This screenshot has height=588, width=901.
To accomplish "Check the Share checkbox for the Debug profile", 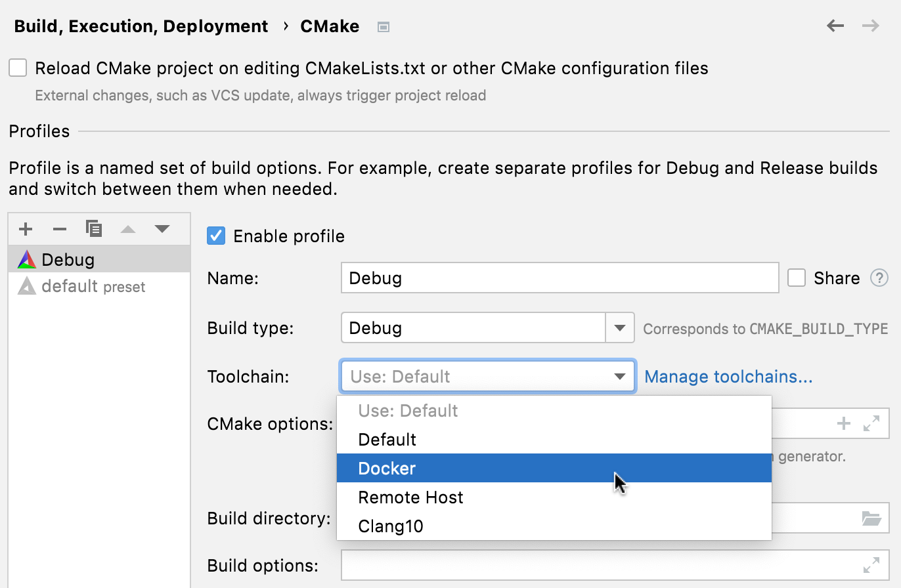I will point(797,278).
